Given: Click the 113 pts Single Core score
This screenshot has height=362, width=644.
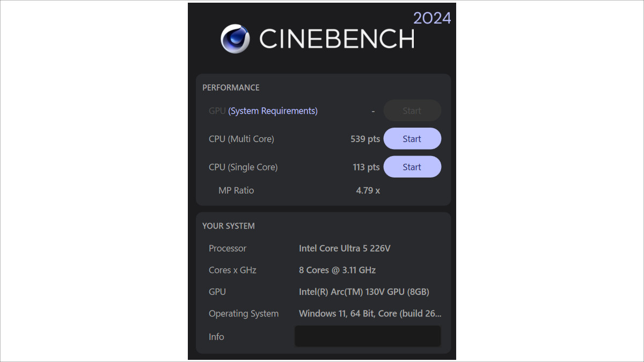Looking at the screenshot, I should pos(366,167).
